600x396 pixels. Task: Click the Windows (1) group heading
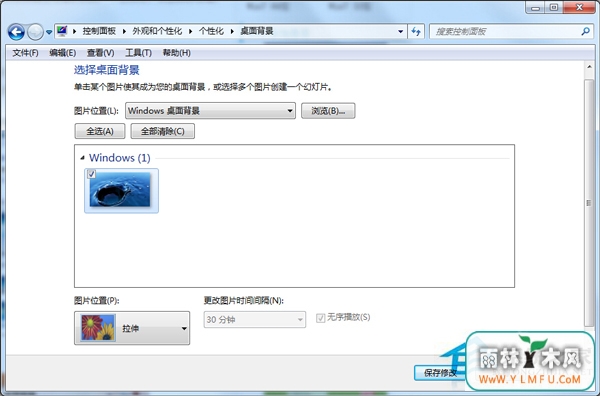119,158
